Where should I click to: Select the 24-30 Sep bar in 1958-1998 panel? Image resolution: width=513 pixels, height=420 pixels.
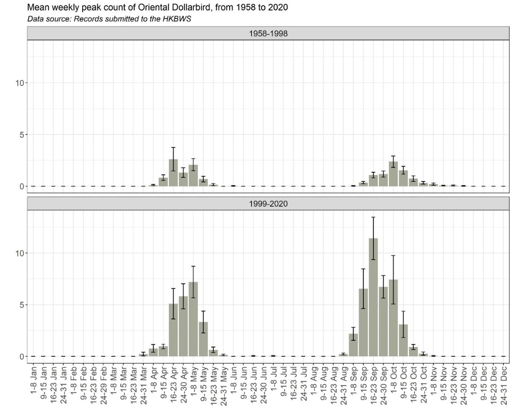coord(383,180)
